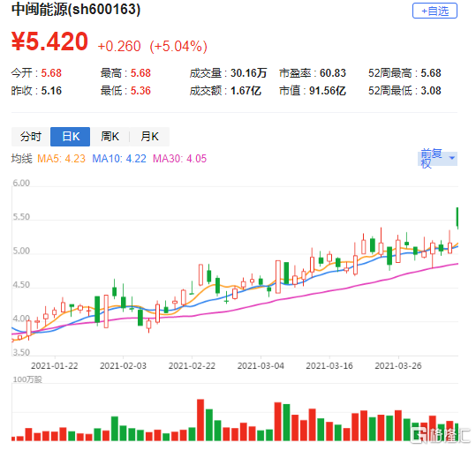
Task: Click the 市值 value 91.56亿
Action: coord(328,91)
